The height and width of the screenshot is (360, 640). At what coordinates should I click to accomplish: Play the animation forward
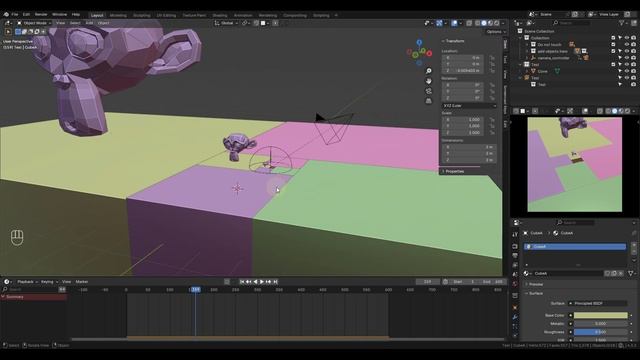(262, 282)
